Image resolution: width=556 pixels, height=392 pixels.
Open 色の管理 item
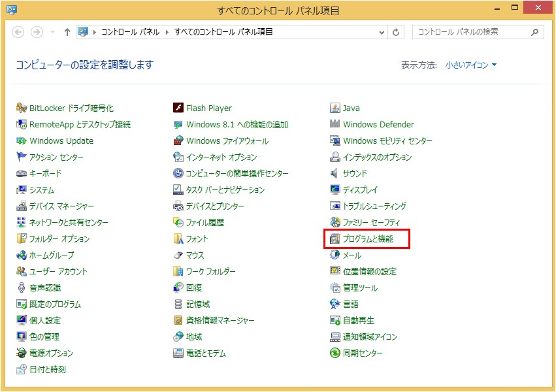38,336
